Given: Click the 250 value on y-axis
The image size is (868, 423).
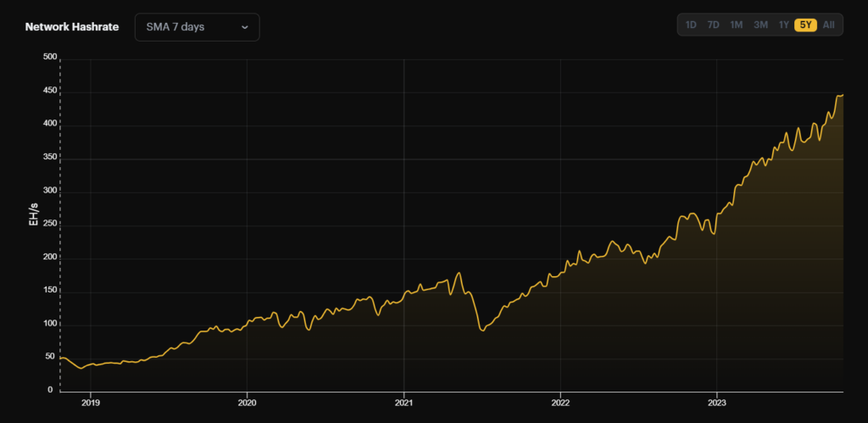Looking at the screenshot, I should [x=48, y=225].
